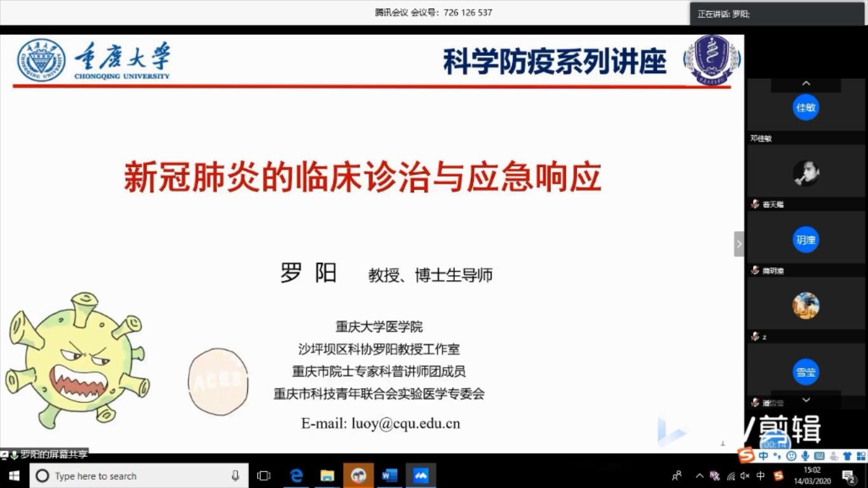Click the Task View icon
The image size is (868, 488).
[x=264, y=475]
